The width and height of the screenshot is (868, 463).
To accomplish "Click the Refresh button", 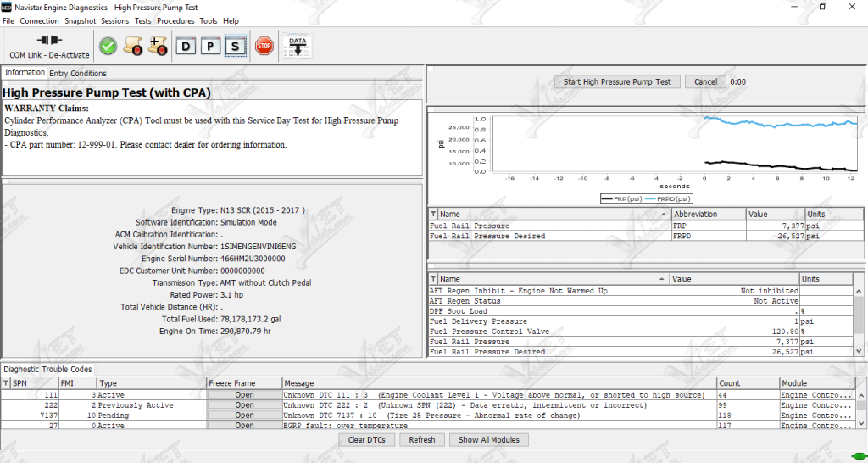I will pyautogui.click(x=422, y=440).
